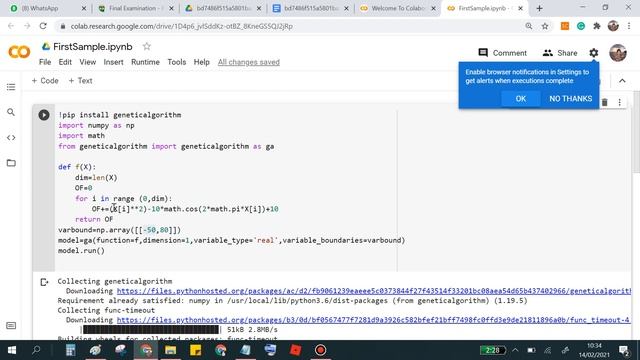Collapse the header with chevron up

[x=622, y=81]
